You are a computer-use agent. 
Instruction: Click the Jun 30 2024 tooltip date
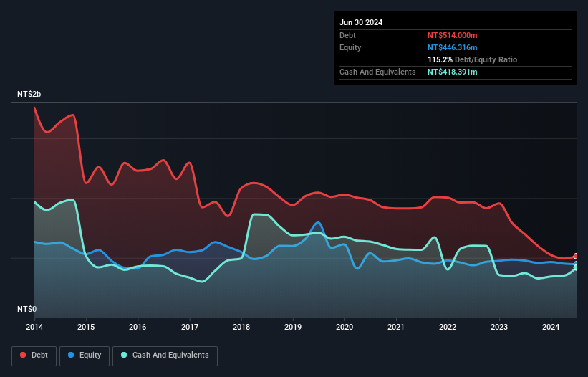tap(361, 22)
